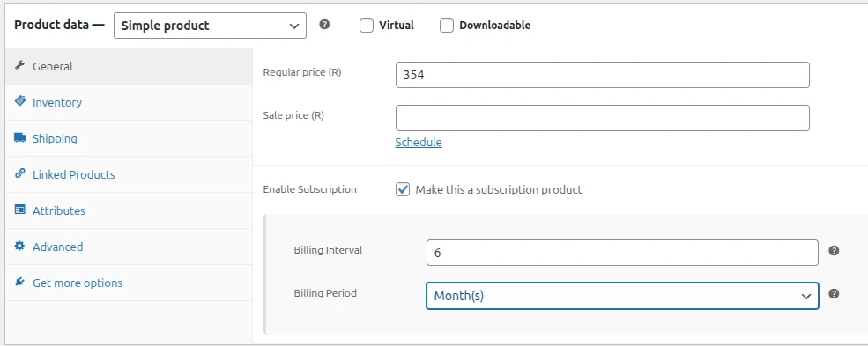Go to the Attributes tab
868x346 pixels.
click(129, 210)
